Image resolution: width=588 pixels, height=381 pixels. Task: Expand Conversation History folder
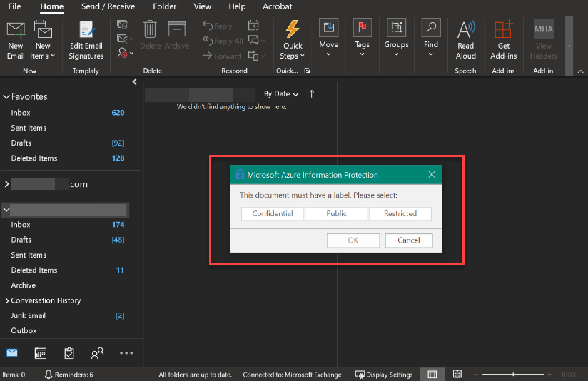6,300
